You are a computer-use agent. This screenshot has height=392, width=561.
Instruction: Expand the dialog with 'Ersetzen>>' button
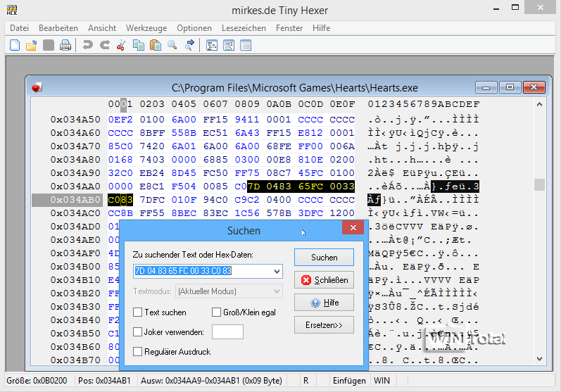(324, 325)
